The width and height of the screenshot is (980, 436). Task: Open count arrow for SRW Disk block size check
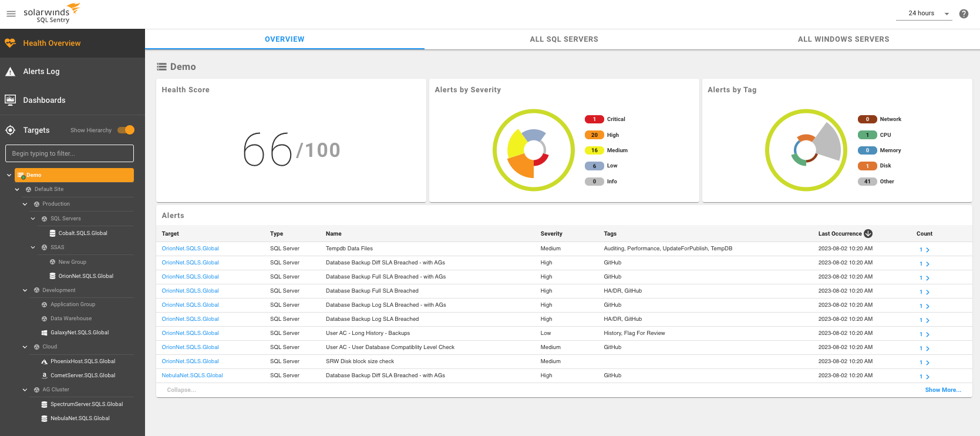(928, 363)
